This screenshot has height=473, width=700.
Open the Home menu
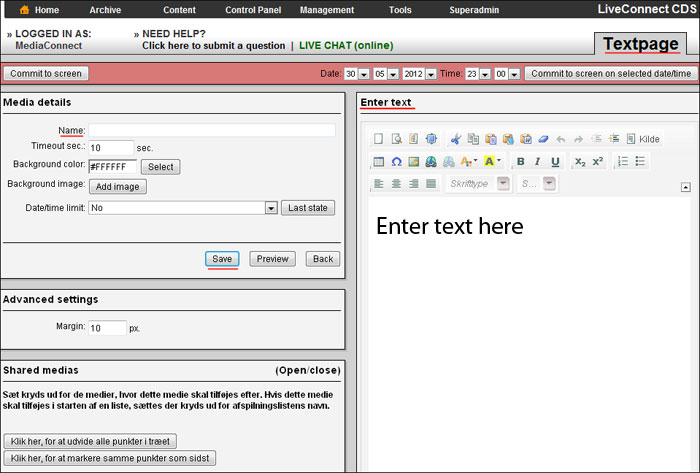pyautogui.click(x=40, y=10)
